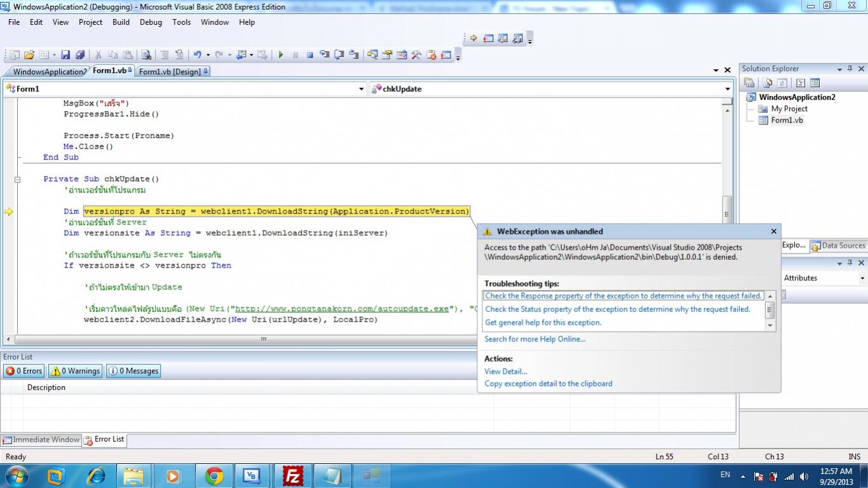
Task: Click Search for more Help Online link
Action: tap(535, 339)
